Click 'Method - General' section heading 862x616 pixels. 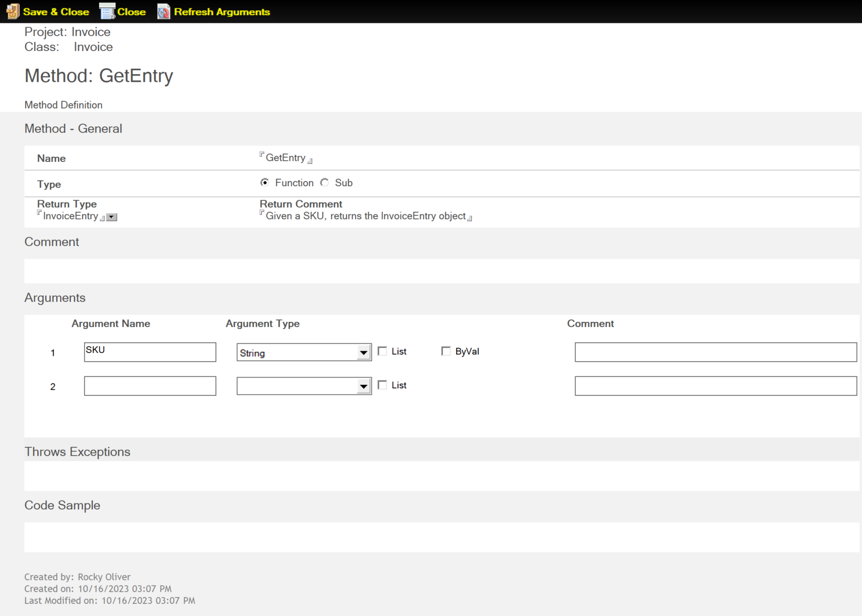73,128
